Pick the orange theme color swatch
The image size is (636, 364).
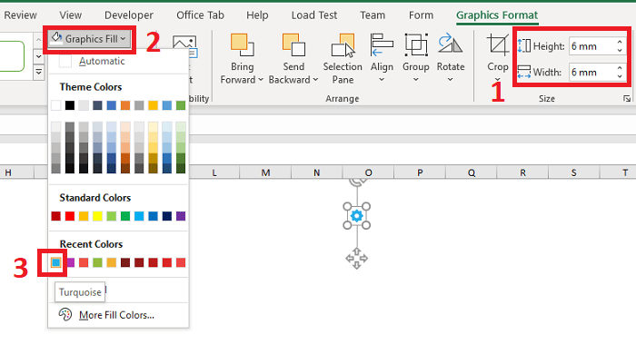pyautogui.click(x=125, y=105)
